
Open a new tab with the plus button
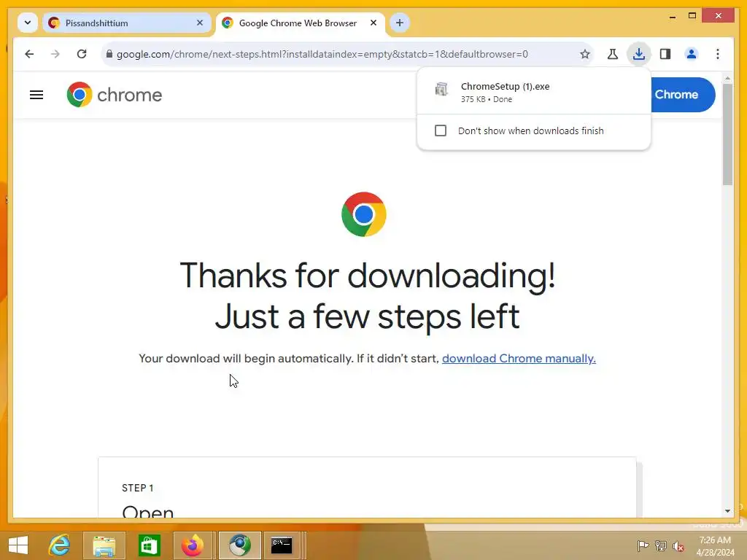399,23
